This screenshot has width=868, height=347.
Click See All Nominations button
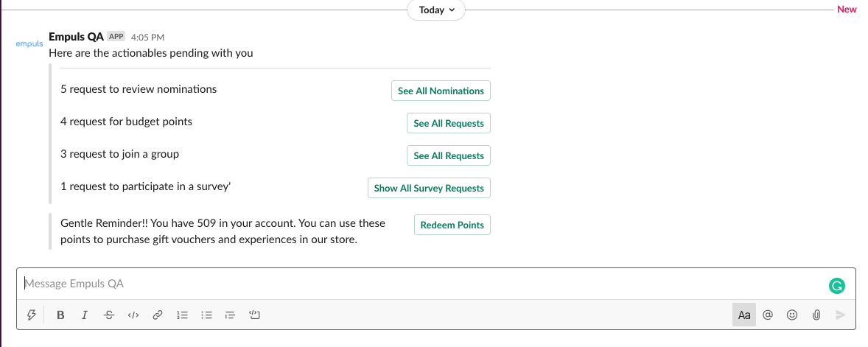coord(441,91)
